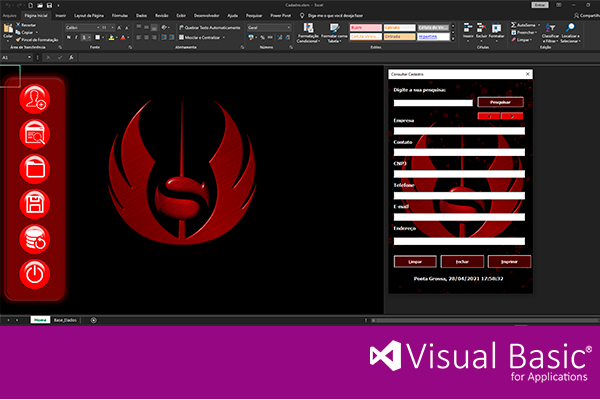Click the Fechar button in form

coord(462,262)
